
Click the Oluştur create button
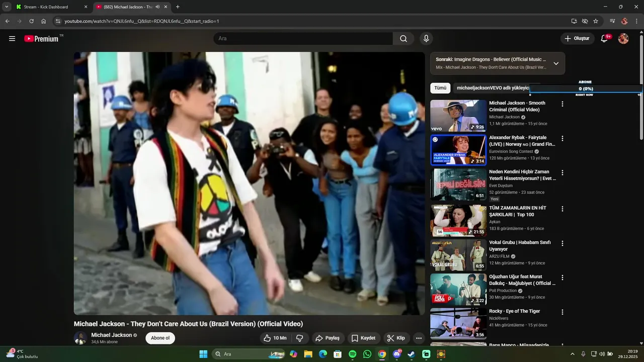coord(577,39)
